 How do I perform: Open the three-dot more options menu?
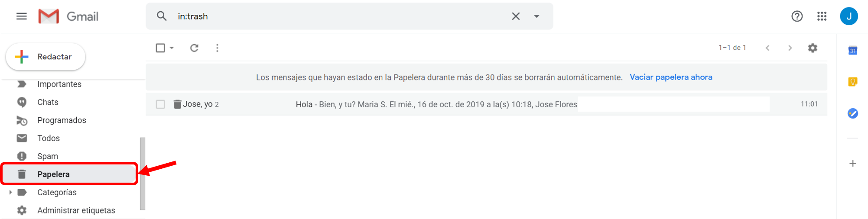point(217,48)
